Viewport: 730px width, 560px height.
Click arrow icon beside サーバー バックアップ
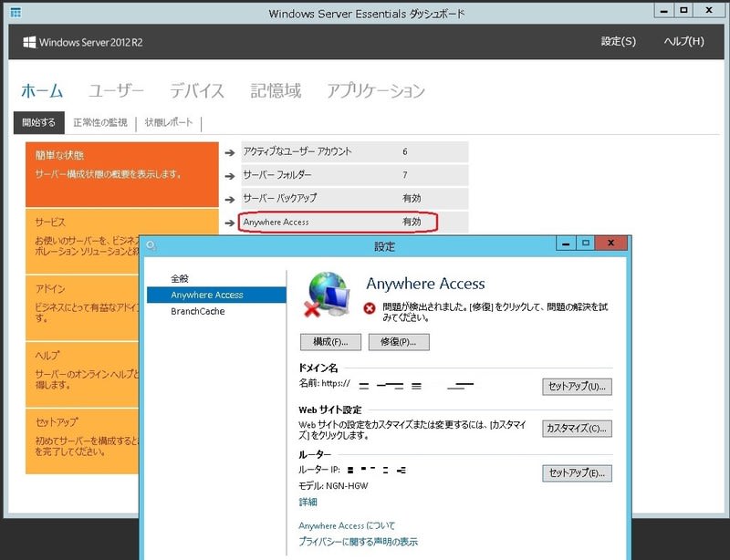(x=230, y=199)
